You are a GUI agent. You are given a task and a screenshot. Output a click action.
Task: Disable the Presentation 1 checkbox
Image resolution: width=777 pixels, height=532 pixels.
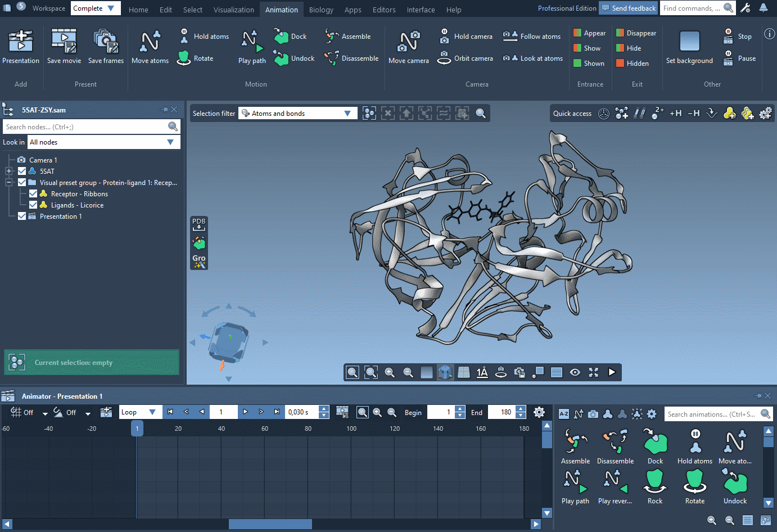tap(21, 216)
